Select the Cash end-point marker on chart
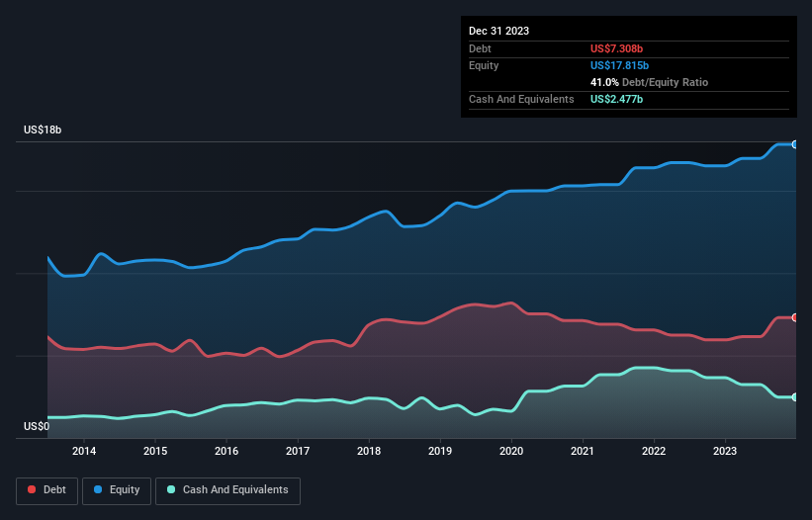This screenshot has height=520, width=812. (x=795, y=397)
